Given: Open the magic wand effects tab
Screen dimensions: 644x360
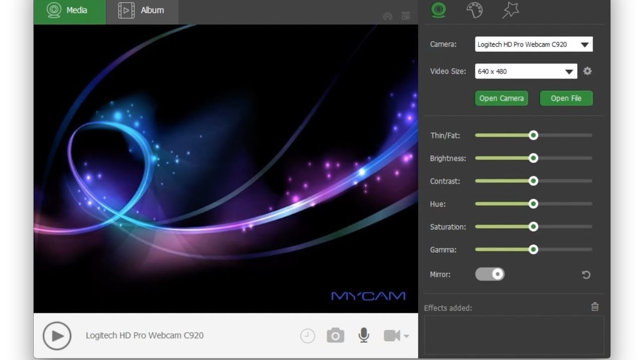Looking at the screenshot, I should (x=511, y=10).
